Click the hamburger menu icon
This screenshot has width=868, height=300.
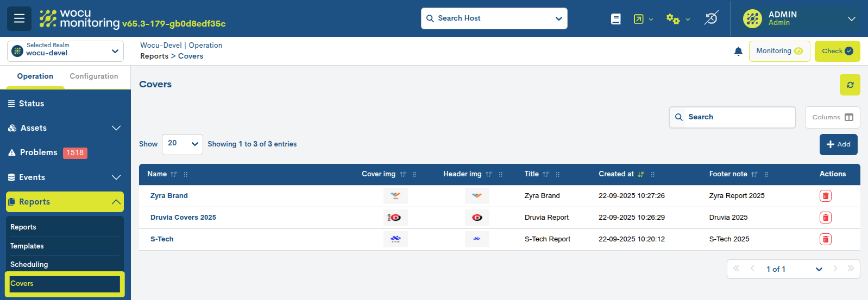[x=19, y=18]
